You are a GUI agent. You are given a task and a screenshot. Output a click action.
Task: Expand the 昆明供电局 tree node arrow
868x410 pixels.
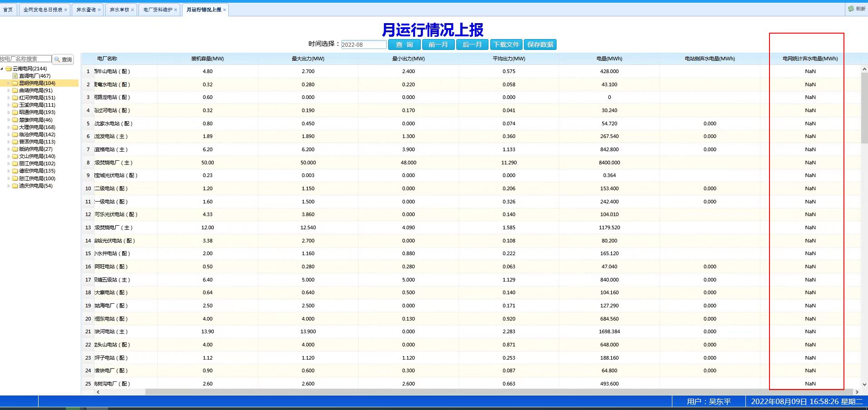click(x=9, y=83)
